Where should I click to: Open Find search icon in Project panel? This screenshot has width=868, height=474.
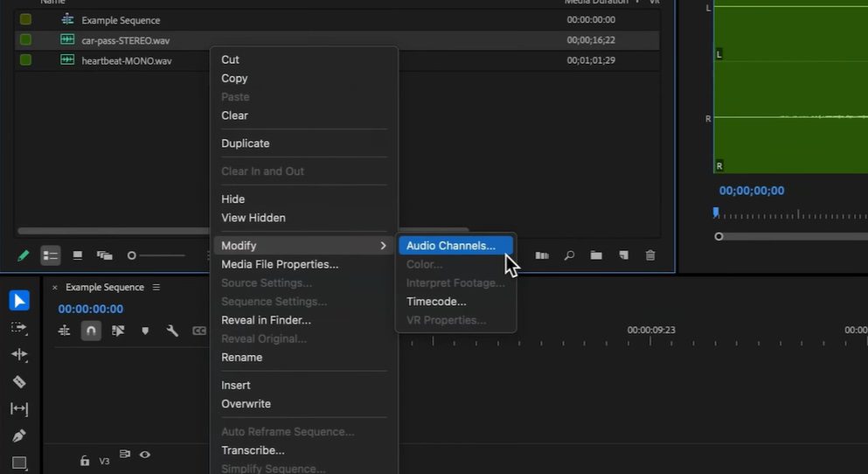tap(569, 255)
